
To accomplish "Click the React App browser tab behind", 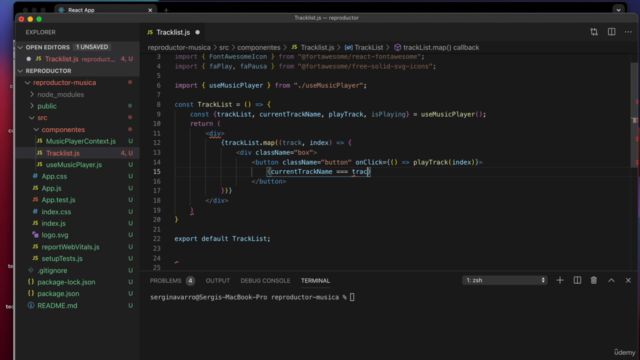I will tap(81, 10).
